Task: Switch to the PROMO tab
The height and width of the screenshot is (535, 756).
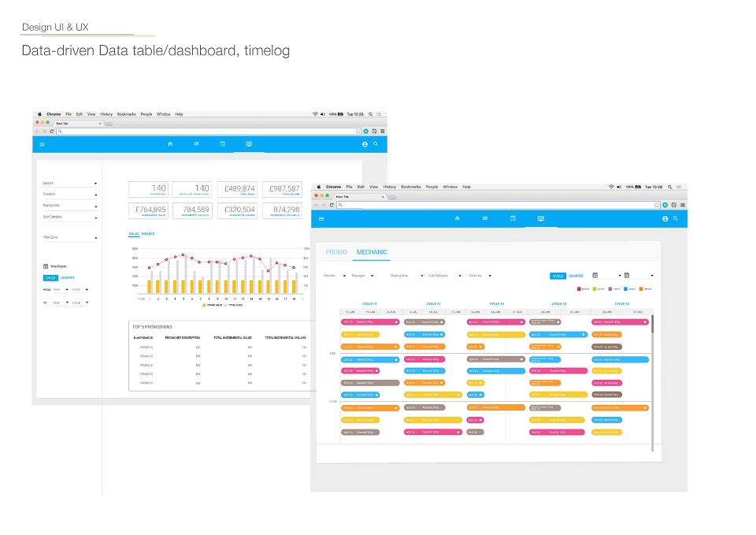Action: pos(336,252)
